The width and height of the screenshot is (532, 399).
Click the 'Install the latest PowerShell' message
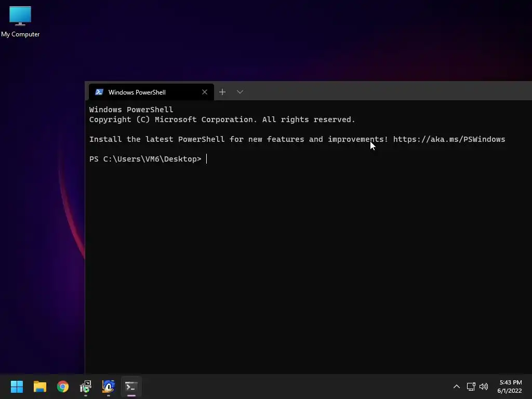click(238, 139)
